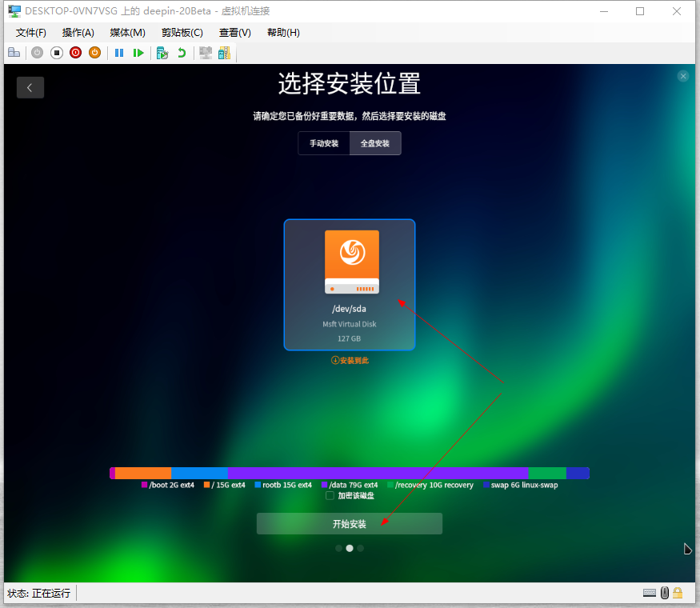Select the /dev/sda disk thumbnail
Viewport: 700px width, 608px height.
point(349,284)
